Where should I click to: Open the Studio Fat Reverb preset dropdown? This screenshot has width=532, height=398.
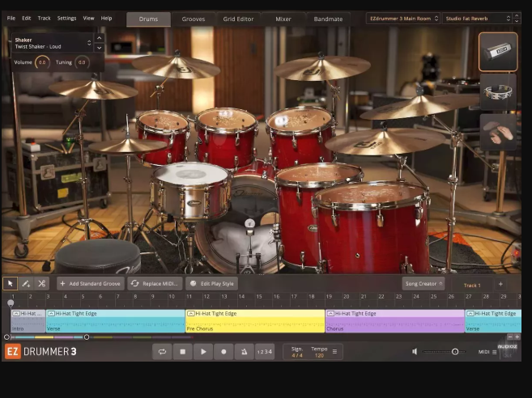pyautogui.click(x=478, y=19)
